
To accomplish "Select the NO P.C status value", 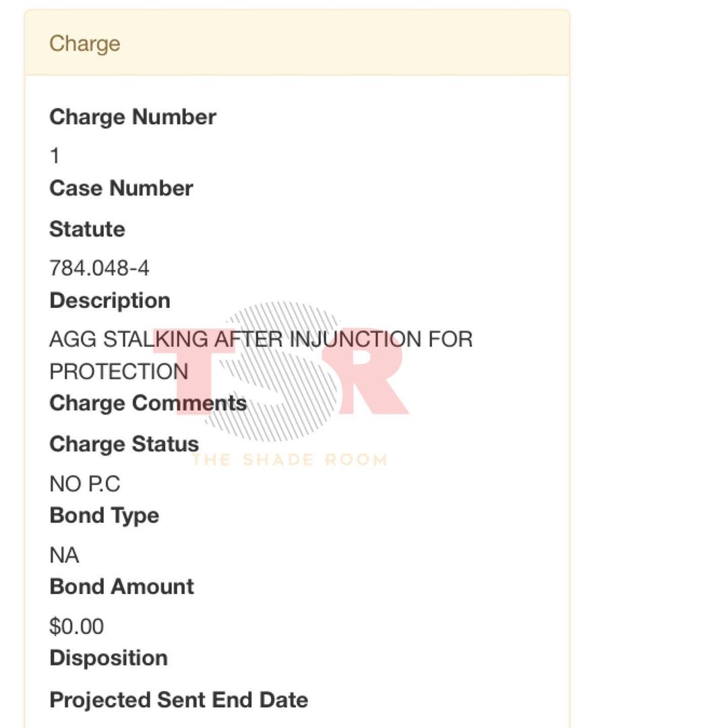I will pos(85,484).
